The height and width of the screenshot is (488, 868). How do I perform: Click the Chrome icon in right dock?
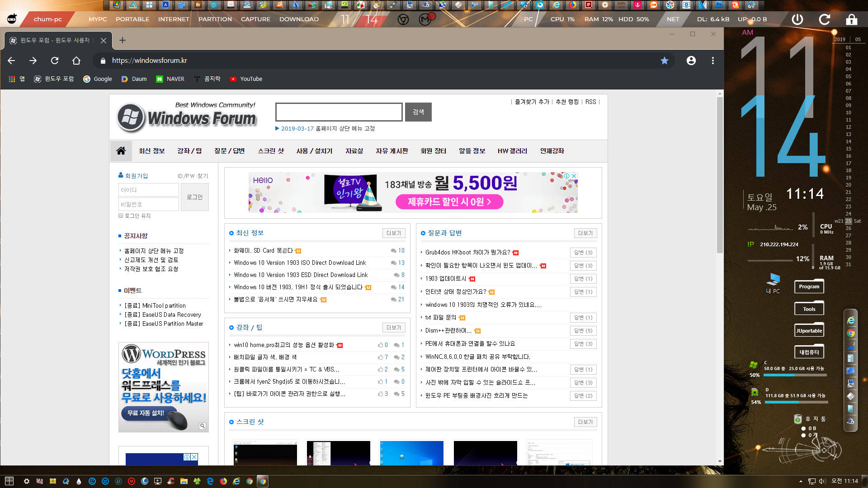(851, 333)
